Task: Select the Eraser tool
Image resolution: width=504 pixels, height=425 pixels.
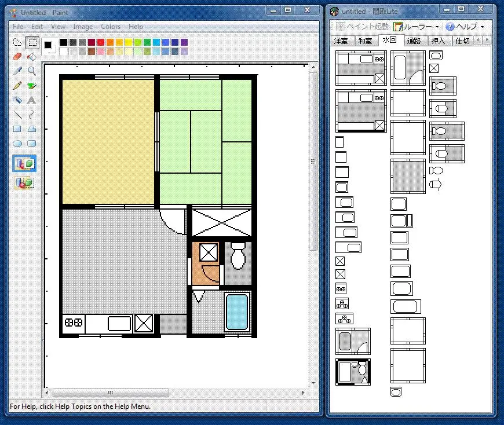Action: click(x=17, y=57)
